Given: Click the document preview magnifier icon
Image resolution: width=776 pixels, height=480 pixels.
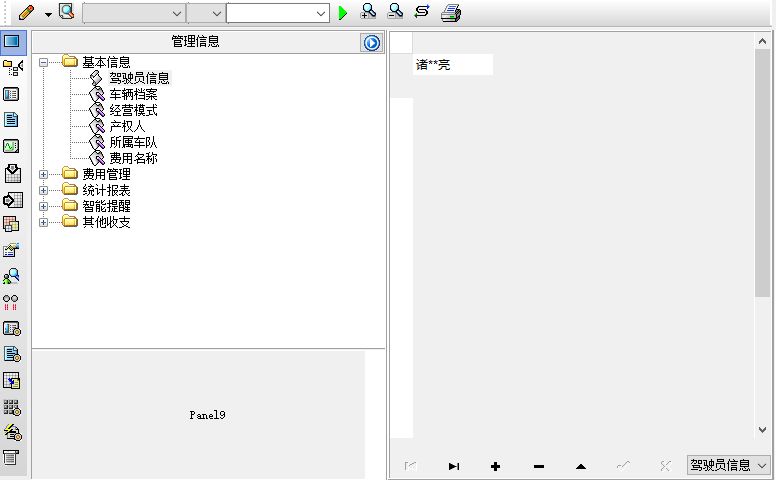Looking at the screenshot, I should tap(66, 11).
